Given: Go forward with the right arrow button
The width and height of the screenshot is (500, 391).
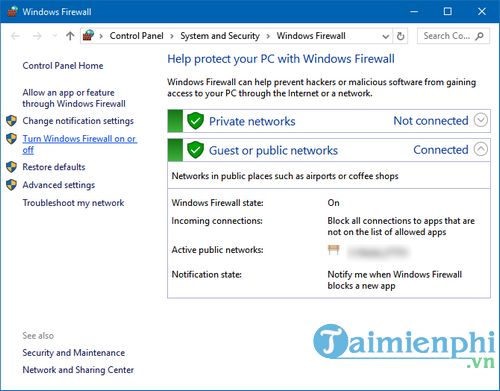Looking at the screenshot, I should tap(37, 36).
